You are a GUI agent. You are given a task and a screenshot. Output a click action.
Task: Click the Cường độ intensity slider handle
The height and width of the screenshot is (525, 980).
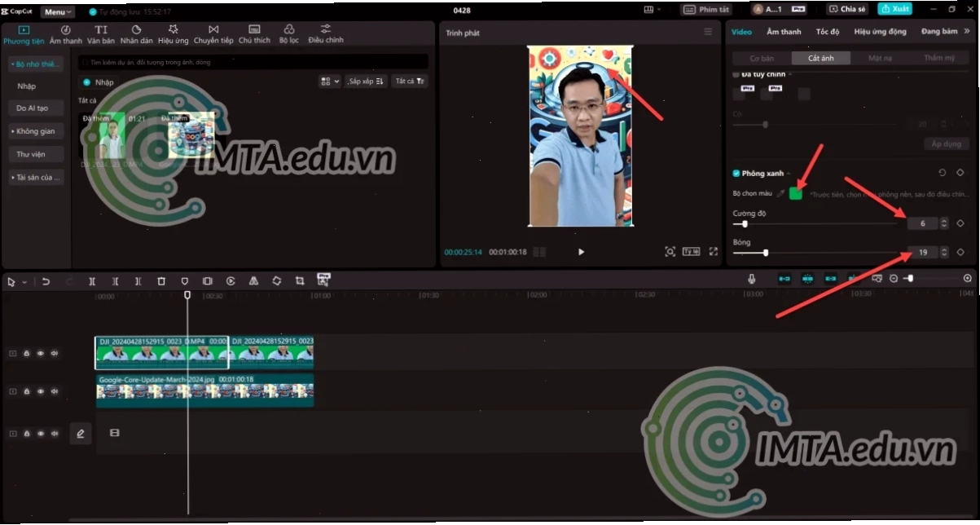point(745,223)
